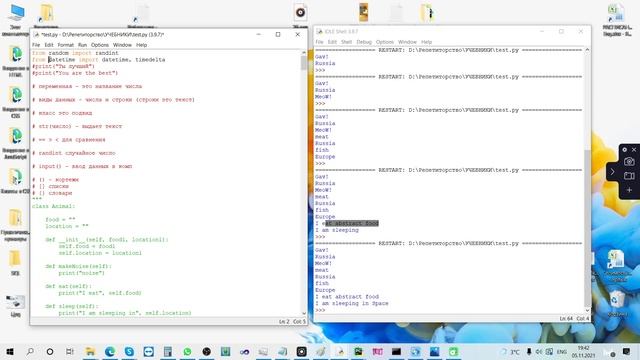Click code line 'from random import randint'
The height and width of the screenshot is (360, 640).
(75, 53)
